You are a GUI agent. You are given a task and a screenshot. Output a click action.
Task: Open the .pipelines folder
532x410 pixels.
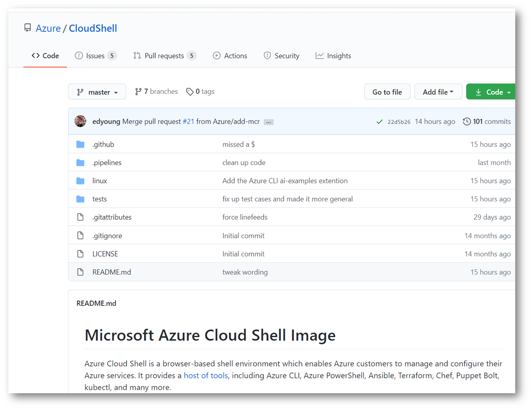click(107, 163)
